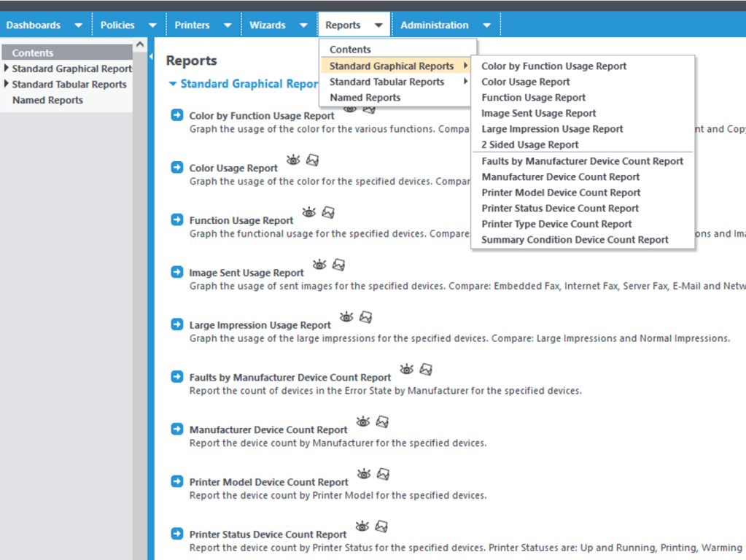This screenshot has width=746, height=560.
Task: Click the arrow icon beside Faults by Manufacturer report
Action: tap(176, 377)
